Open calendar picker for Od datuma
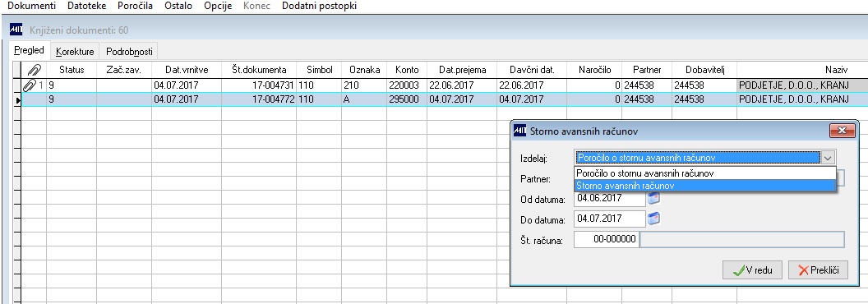The image size is (868, 304). pyautogui.click(x=653, y=198)
